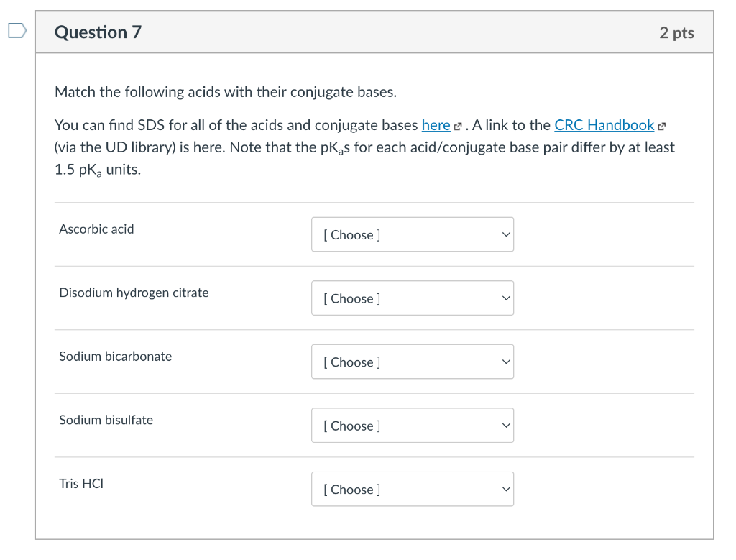The image size is (736, 560).
Task: Click the 'Ascorbic acid' label
Action: (96, 229)
